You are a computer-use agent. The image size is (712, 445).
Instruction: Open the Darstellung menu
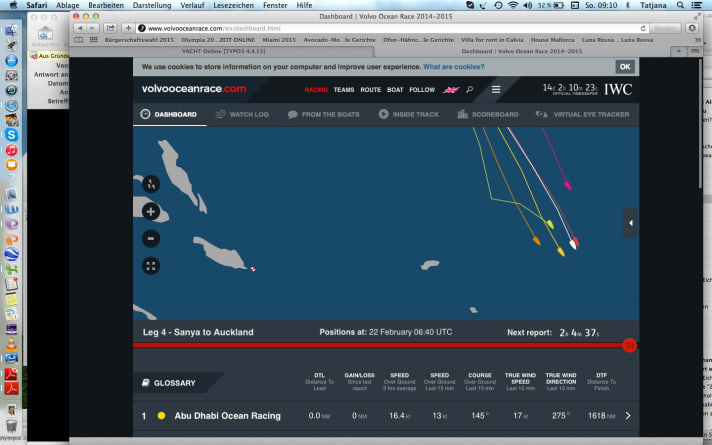(x=152, y=5)
